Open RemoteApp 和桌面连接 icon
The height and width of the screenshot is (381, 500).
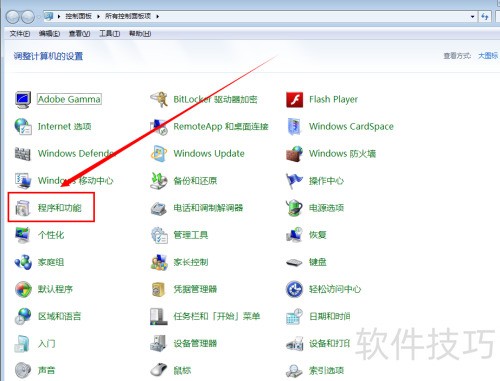click(x=159, y=127)
